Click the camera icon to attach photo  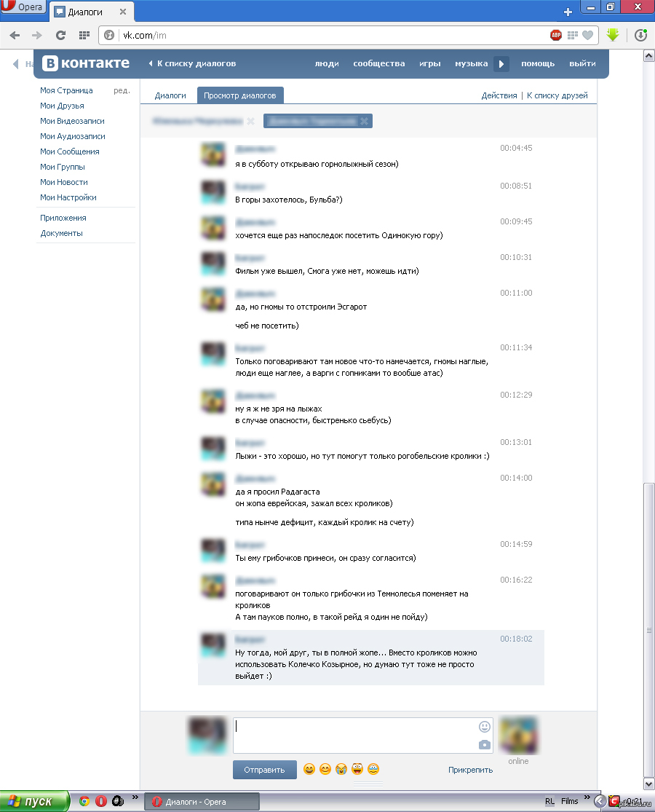tap(484, 745)
